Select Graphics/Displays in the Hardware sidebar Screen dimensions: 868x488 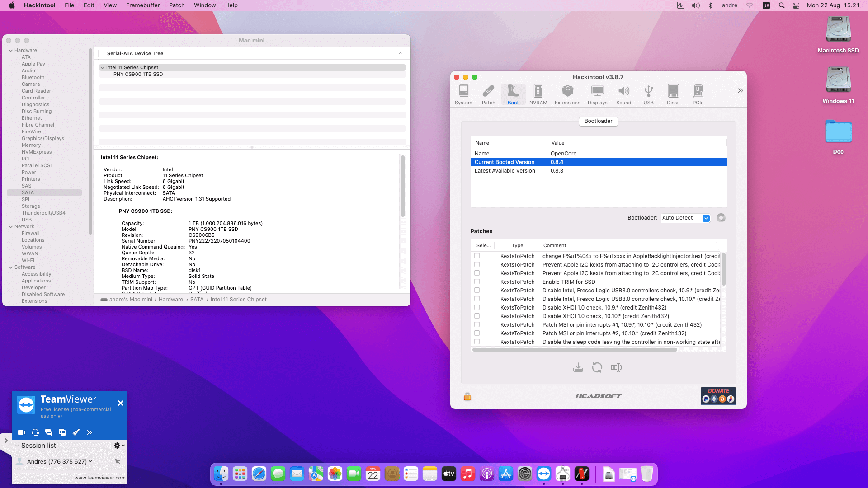[43, 138]
